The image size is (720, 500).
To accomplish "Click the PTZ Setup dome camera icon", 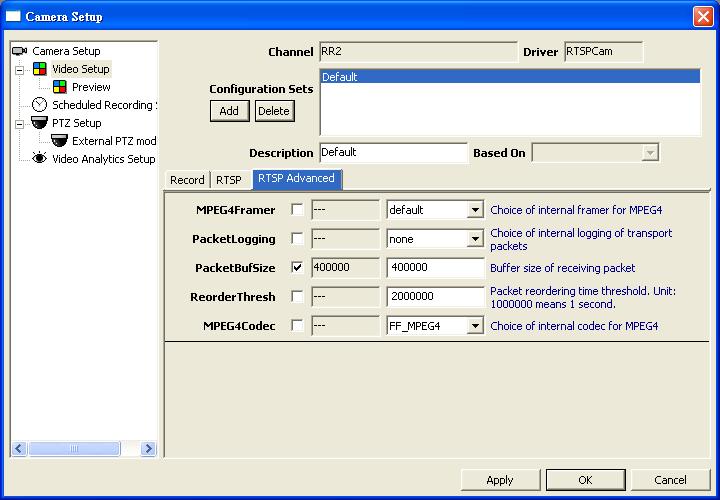I will (39, 123).
